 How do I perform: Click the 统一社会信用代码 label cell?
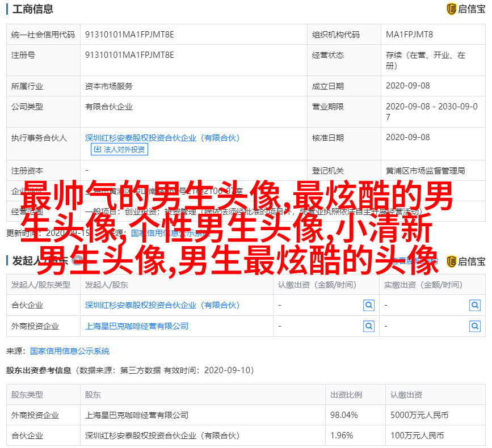[x=43, y=35]
